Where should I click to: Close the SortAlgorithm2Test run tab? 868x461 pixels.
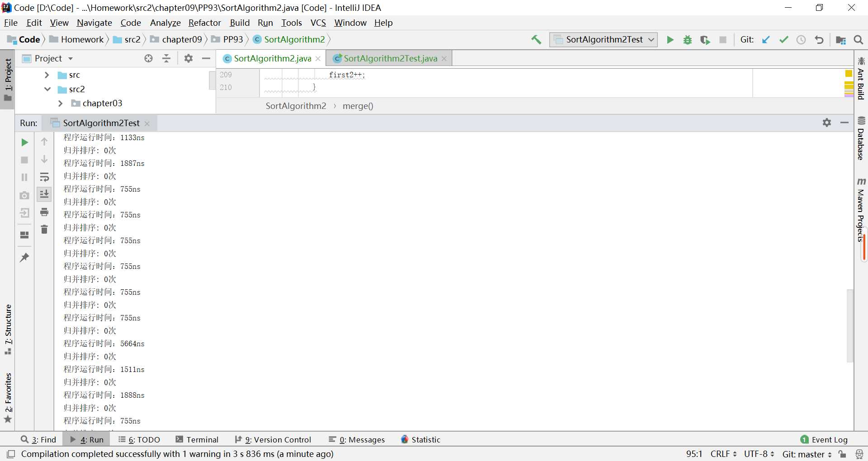click(x=147, y=123)
